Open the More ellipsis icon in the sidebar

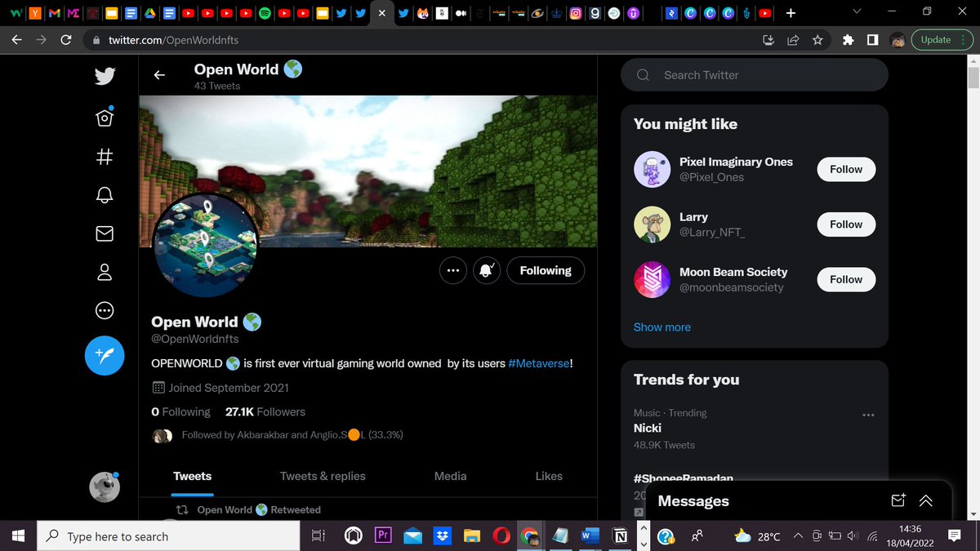tap(105, 310)
